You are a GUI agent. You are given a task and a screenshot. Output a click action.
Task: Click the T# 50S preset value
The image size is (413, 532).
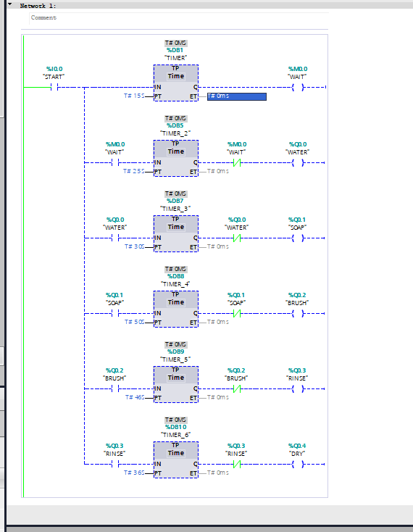point(135,322)
